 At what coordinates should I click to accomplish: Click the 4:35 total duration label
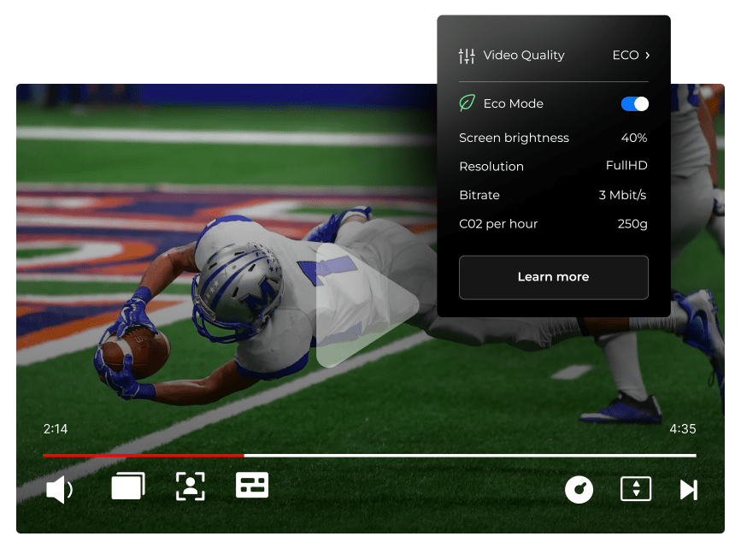pyautogui.click(x=682, y=429)
